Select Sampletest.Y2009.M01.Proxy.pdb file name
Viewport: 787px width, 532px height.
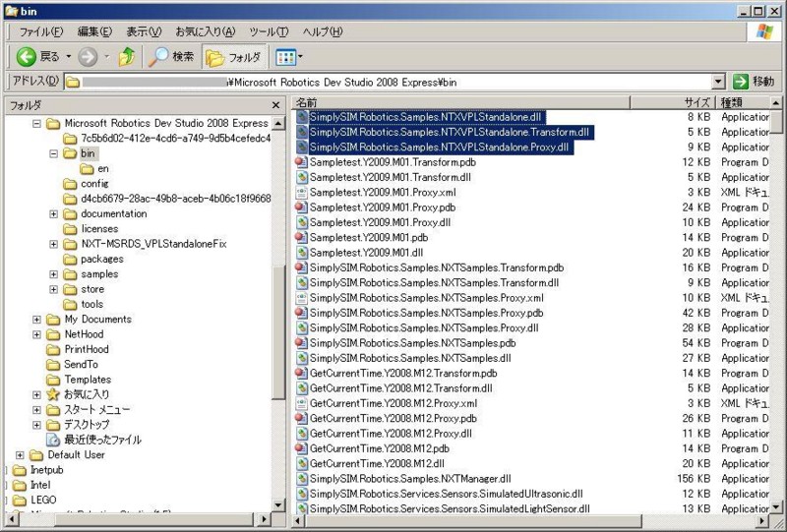[383, 207]
